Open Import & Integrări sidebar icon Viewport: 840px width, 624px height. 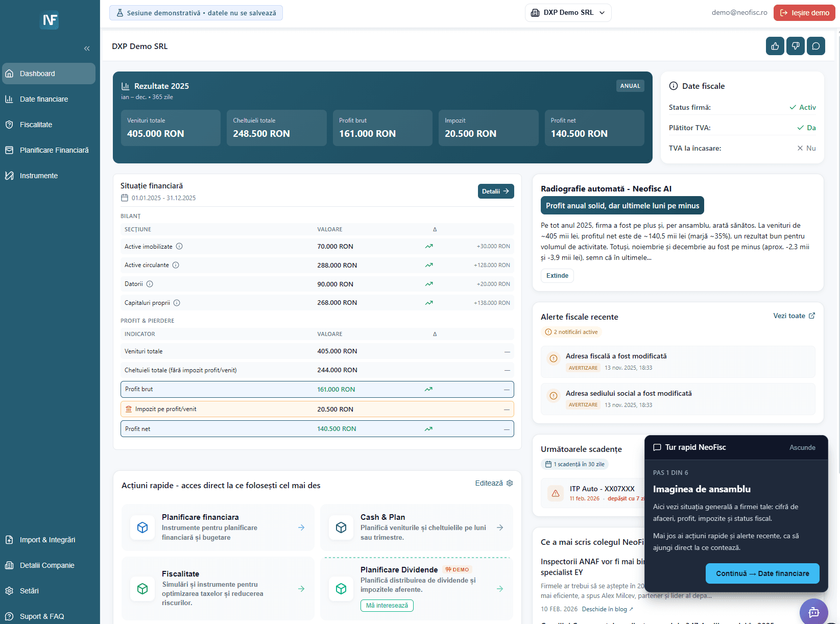click(9, 540)
